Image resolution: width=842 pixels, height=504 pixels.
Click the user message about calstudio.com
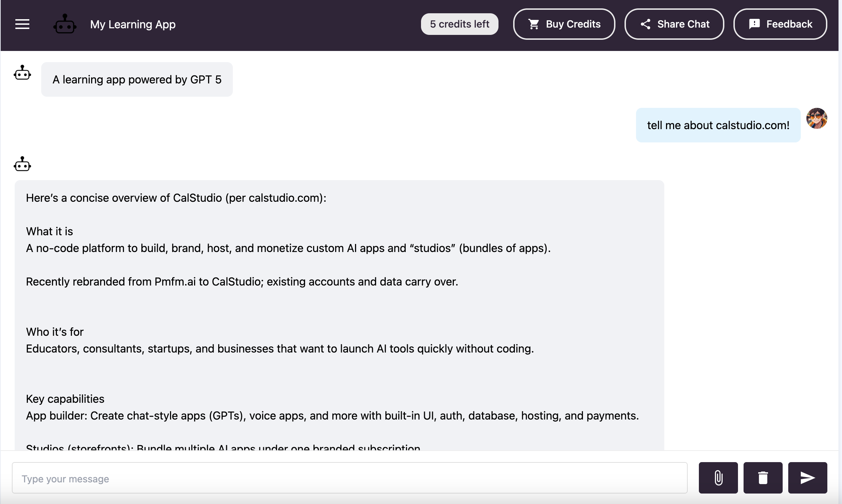click(718, 125)
